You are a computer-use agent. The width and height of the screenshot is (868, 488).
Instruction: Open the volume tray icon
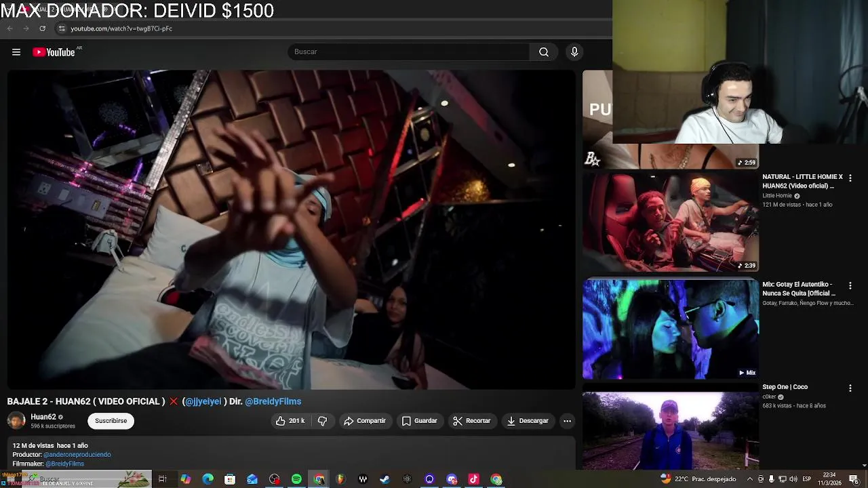click(793, 479)
